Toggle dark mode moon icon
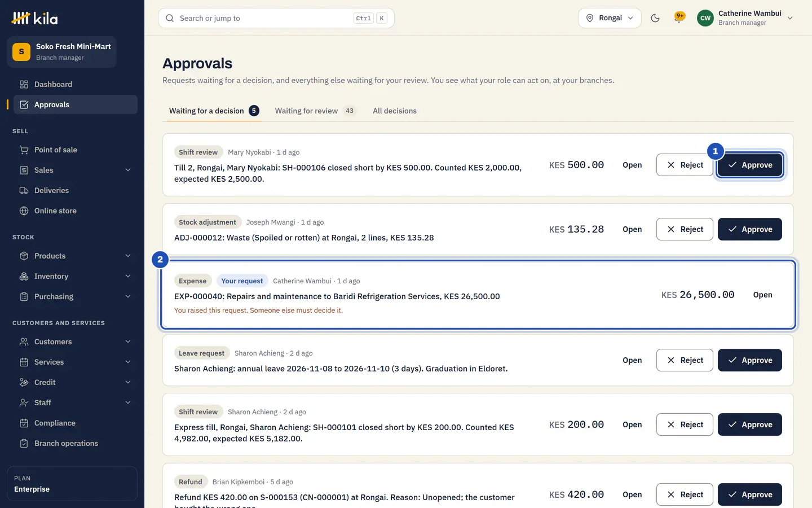The image size is (812, 508). (x=655, y=18)
